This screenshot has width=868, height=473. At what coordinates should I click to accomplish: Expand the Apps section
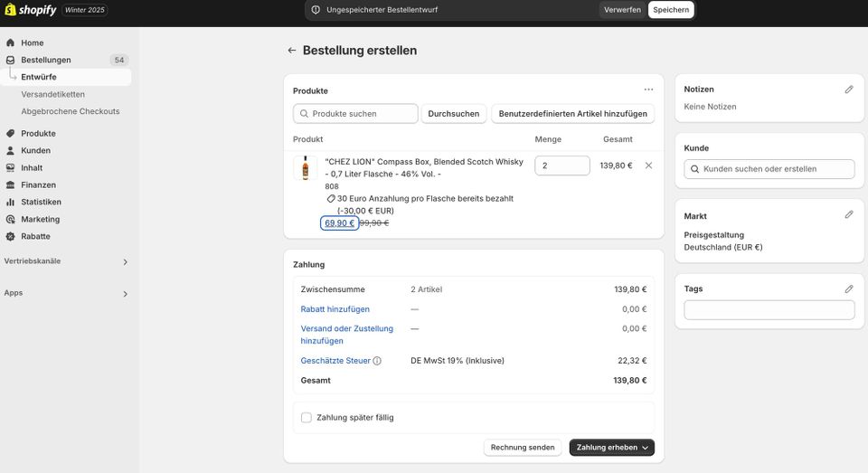tap(125, 294)
